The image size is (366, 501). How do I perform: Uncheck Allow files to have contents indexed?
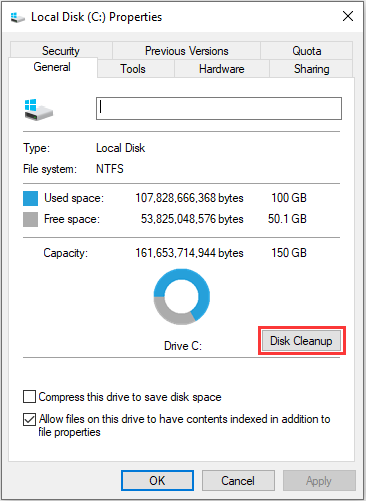29,419
